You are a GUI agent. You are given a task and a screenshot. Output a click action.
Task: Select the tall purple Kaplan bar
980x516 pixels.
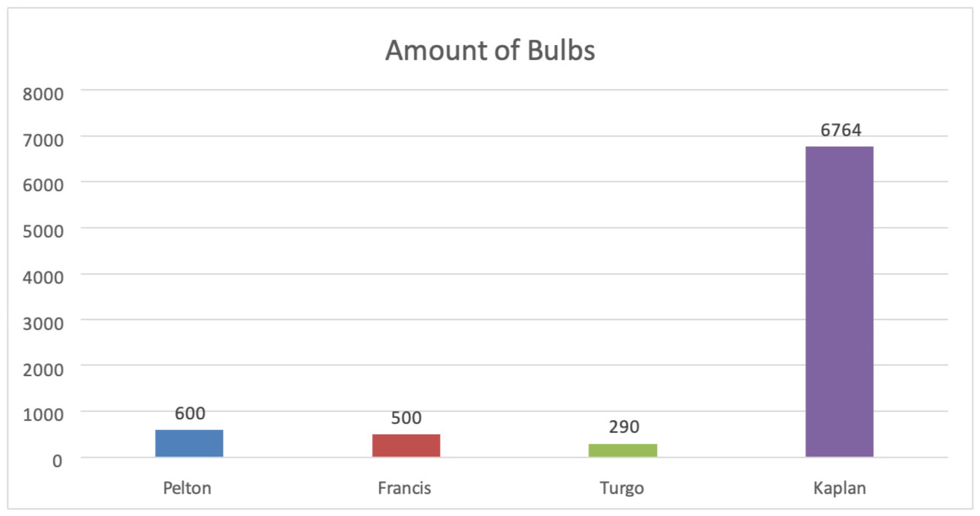tap(839, 301)
